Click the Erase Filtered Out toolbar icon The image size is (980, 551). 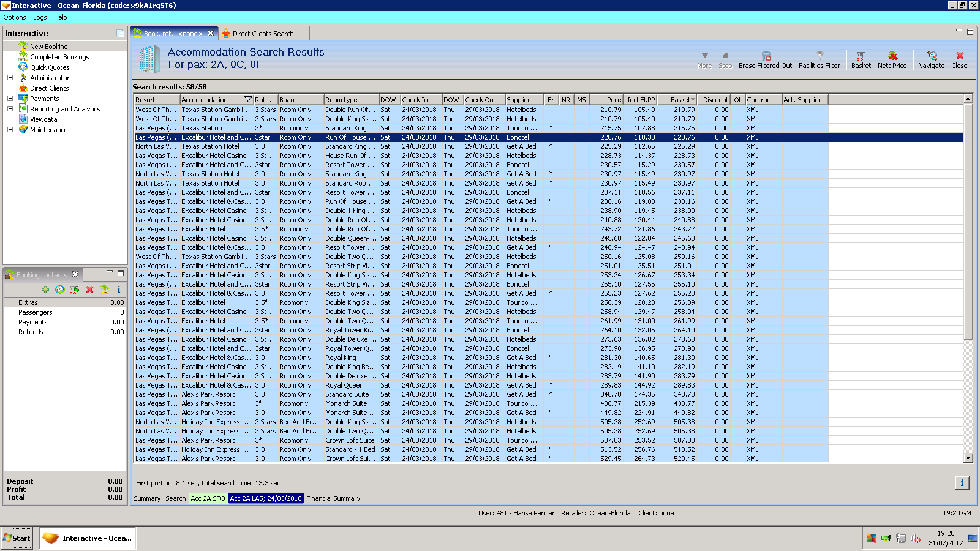click(765, 56)
